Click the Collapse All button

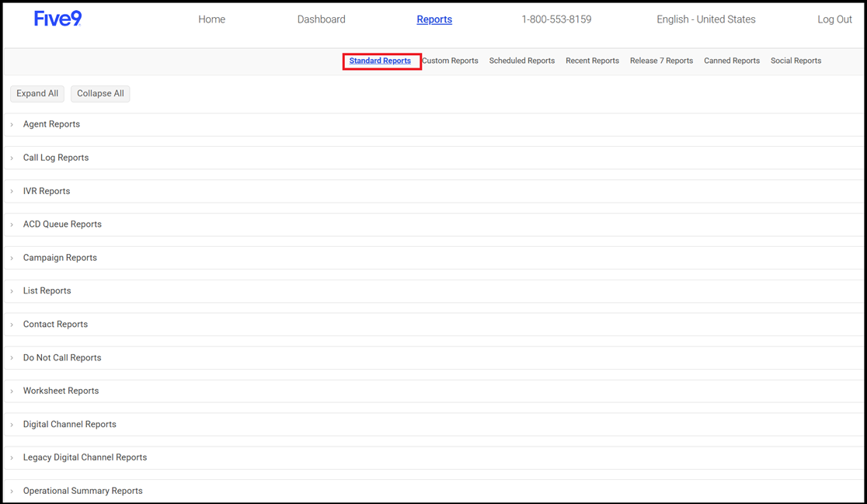[x=101, y=94]
